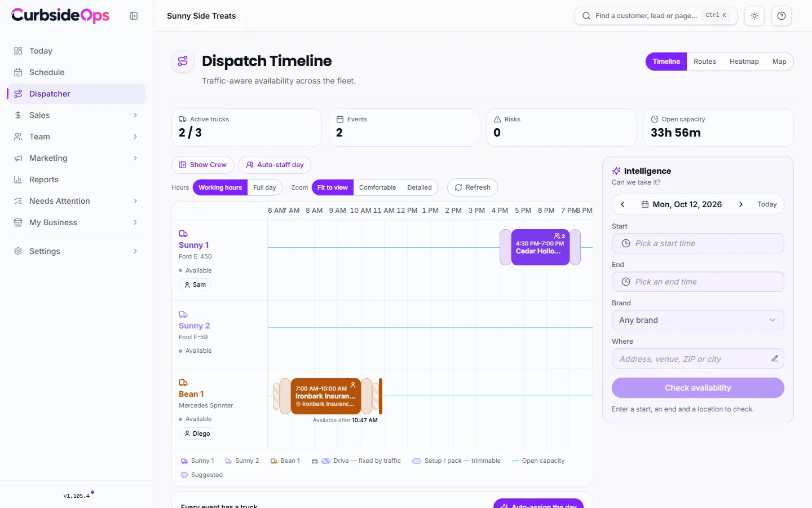Screen dimensions: 812x508
Task: Set zoom to Fit to view
Action: click(x=333, y=187)
